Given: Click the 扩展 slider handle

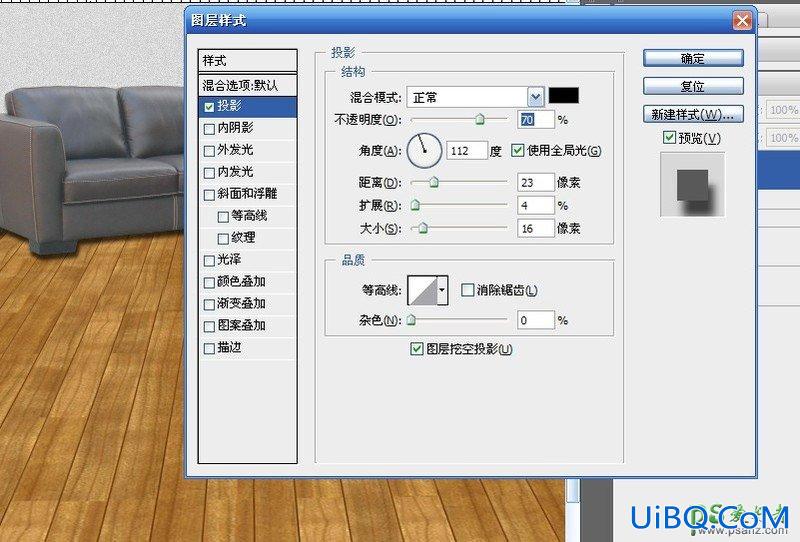Looking at the screenshot, I should pos(415,205).
